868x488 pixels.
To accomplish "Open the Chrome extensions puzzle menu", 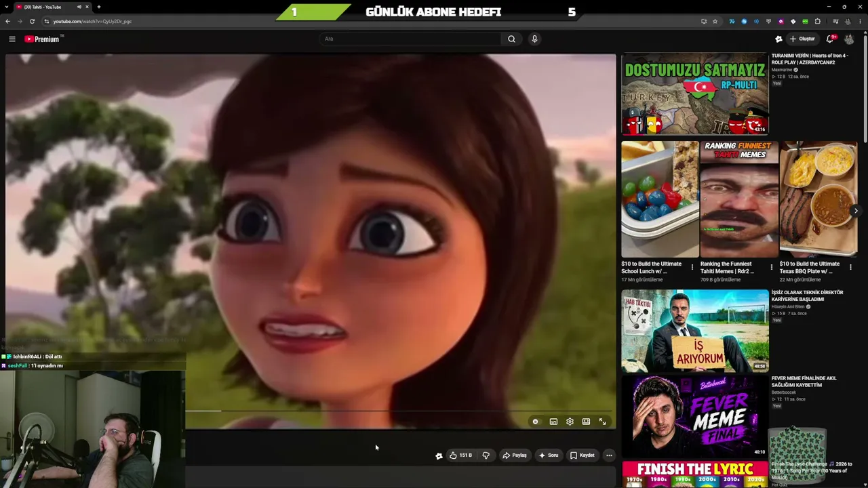I will tap(817, 21).
